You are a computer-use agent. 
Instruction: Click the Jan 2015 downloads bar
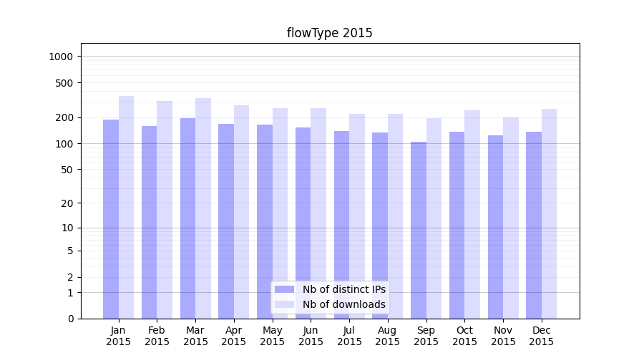point(127,208)
